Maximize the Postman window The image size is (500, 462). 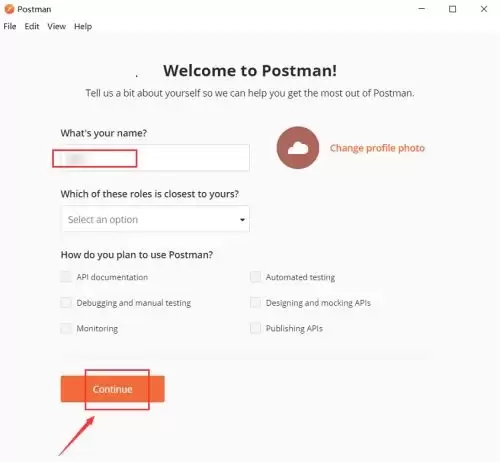[x=452, y=9]
